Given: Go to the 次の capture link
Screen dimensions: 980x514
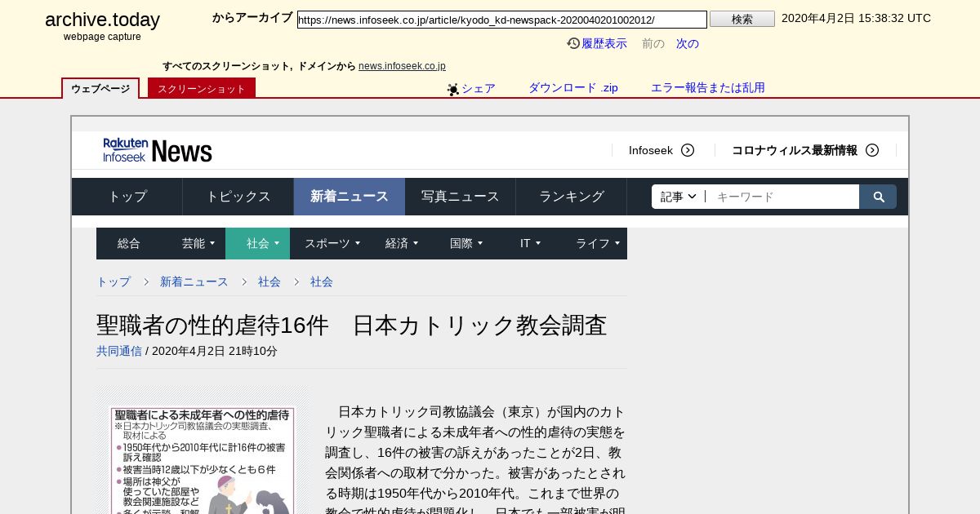Looking at the screenshot, I should [688, 43].
